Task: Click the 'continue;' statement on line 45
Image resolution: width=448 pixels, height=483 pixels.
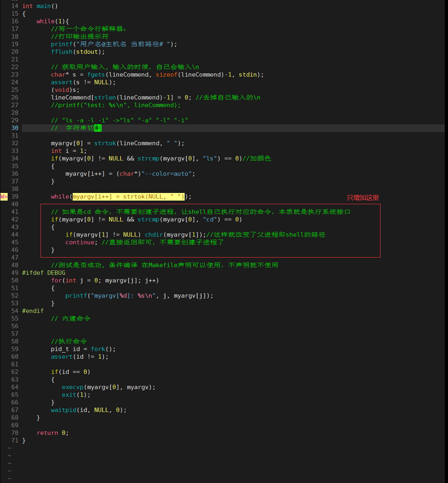Action: click(82, 242)
